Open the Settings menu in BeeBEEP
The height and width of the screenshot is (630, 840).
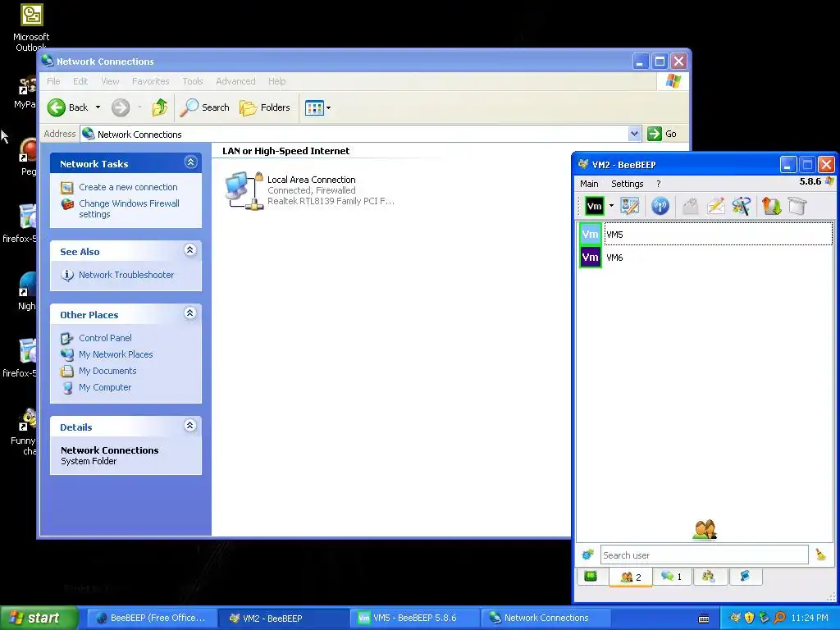627,184
